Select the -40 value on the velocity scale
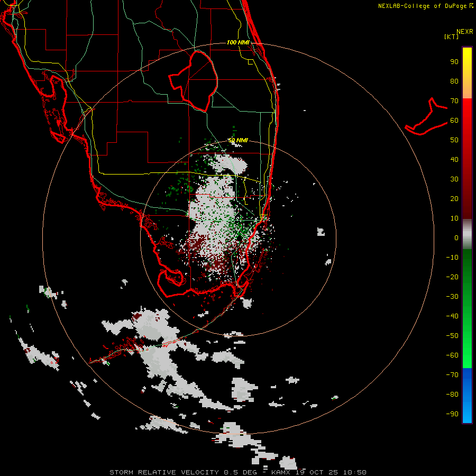This screenshot has height=476, width=476. click(x=452, y=316)
